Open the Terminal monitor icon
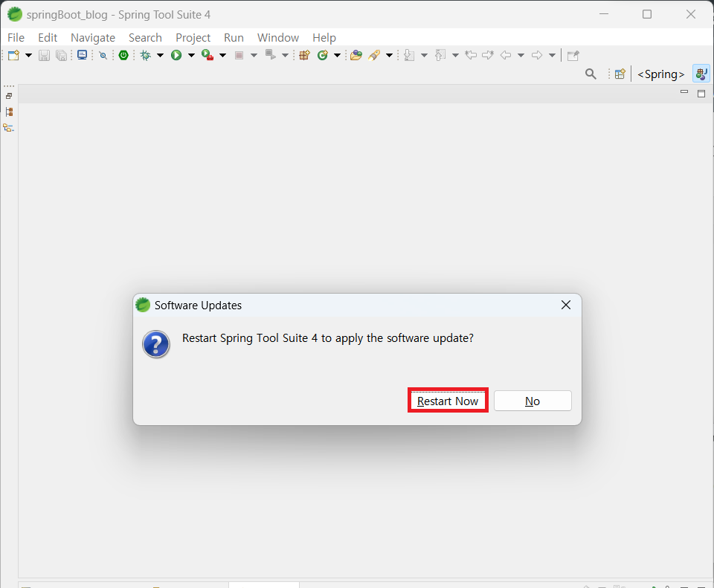Viewport: 714px width, 588px height. 82,55
